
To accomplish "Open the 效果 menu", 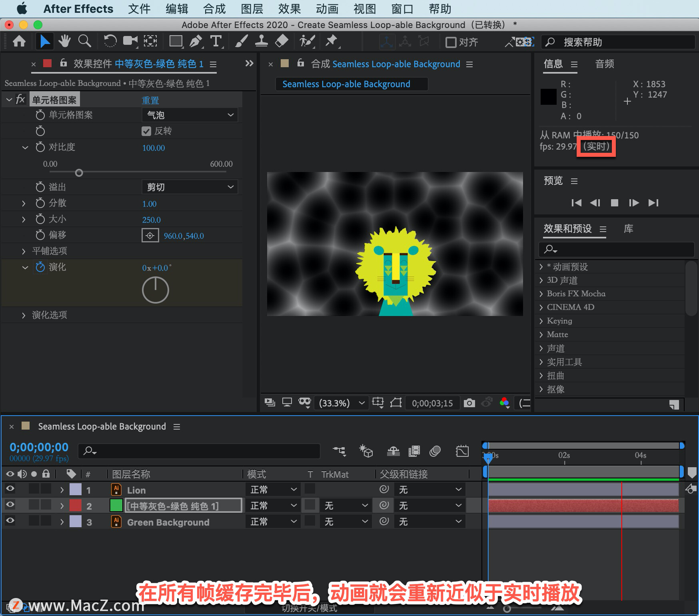I will (290, 9).
